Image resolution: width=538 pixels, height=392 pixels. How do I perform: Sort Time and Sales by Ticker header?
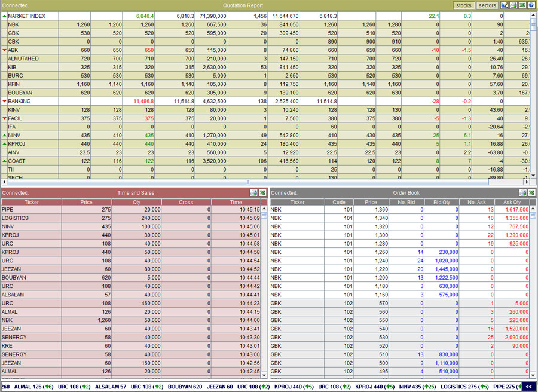(31, 202)
